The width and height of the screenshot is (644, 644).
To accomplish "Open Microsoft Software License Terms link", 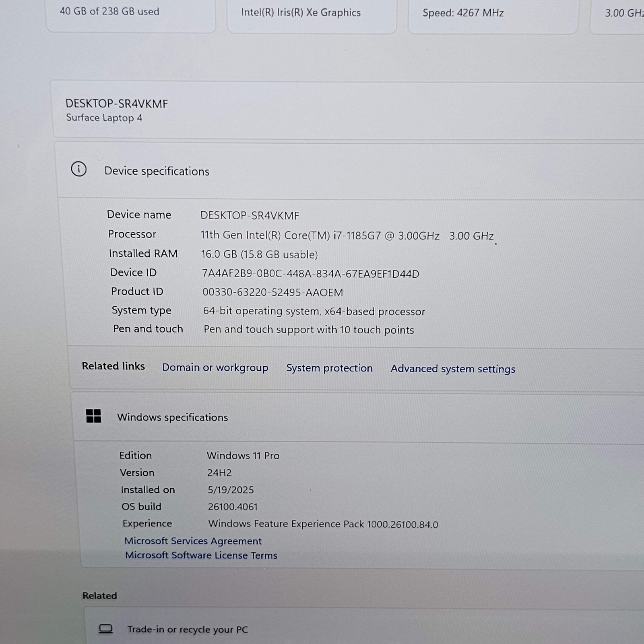I will click(x=201, y=555).
